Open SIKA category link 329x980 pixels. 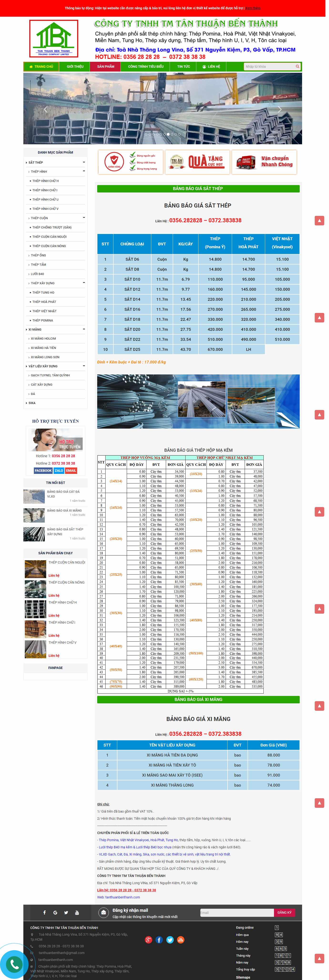coord(32,403)
